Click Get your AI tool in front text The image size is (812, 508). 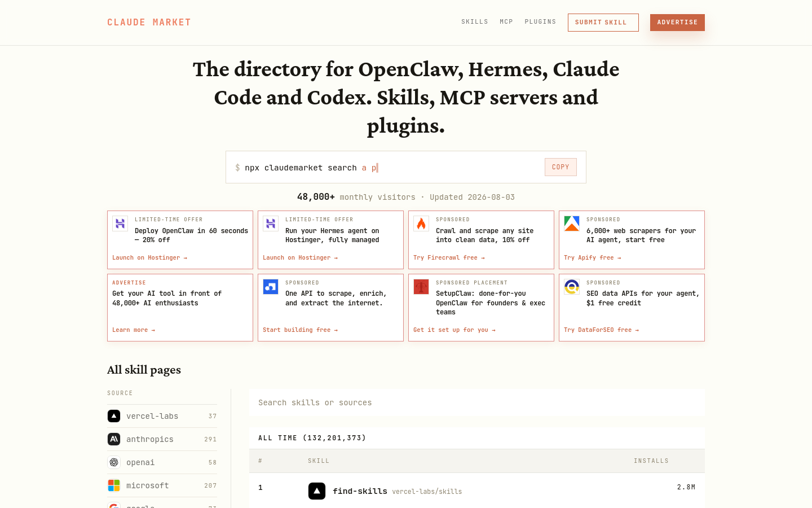pos(167,298)
